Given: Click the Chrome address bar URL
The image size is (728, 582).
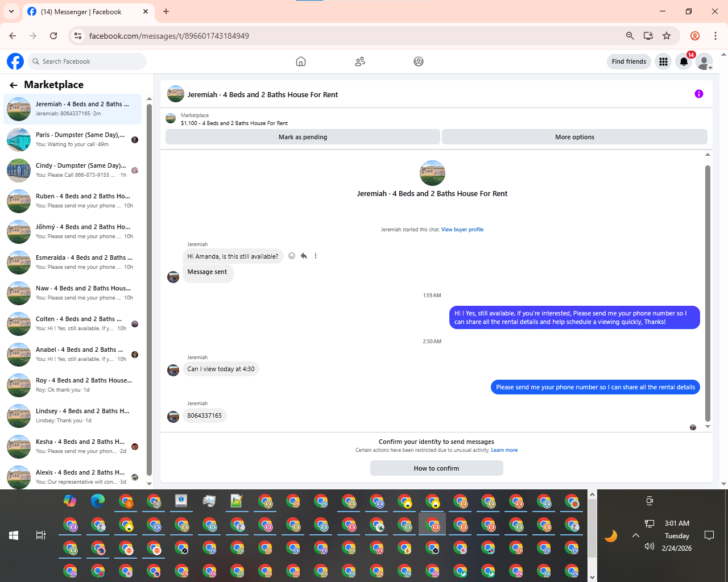Looking at the screenshot, I should (x=169, y=36).
